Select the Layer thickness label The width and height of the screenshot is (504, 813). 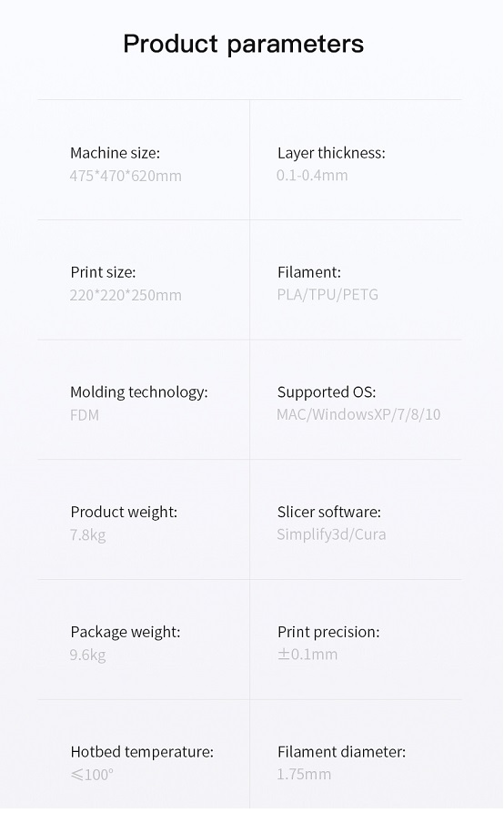pyautogui.click(x=331, y=153)
